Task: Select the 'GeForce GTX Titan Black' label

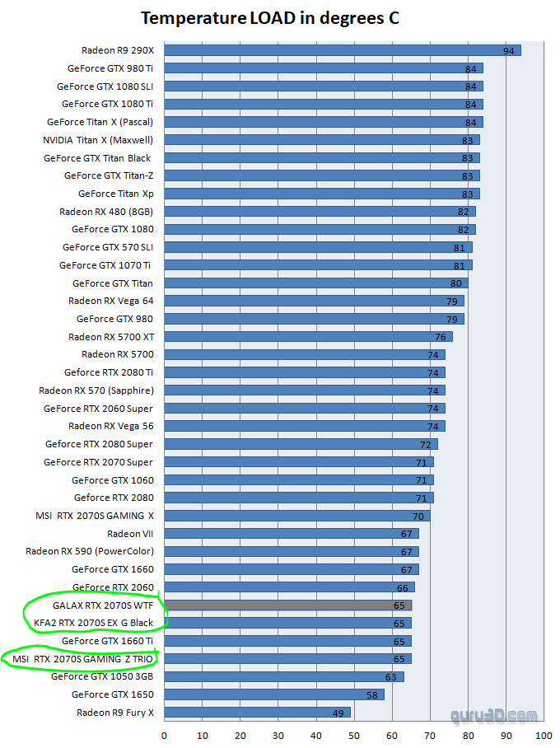Action: coord(97,158)
